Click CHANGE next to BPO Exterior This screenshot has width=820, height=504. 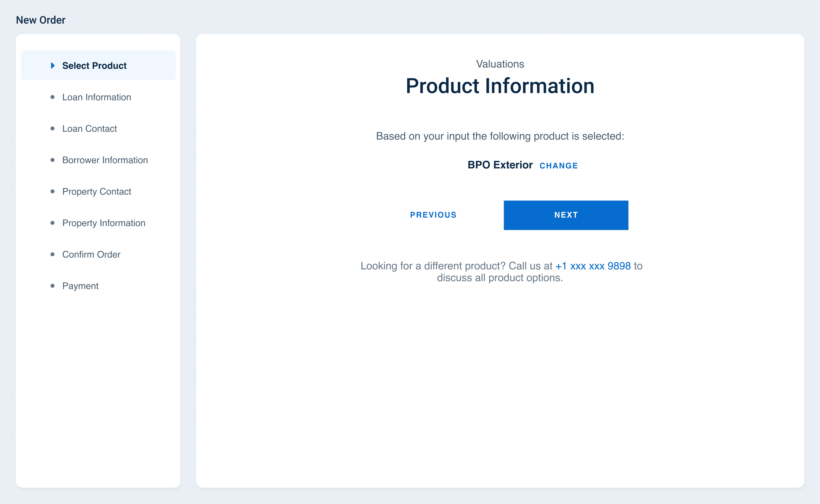click(559, 166)
